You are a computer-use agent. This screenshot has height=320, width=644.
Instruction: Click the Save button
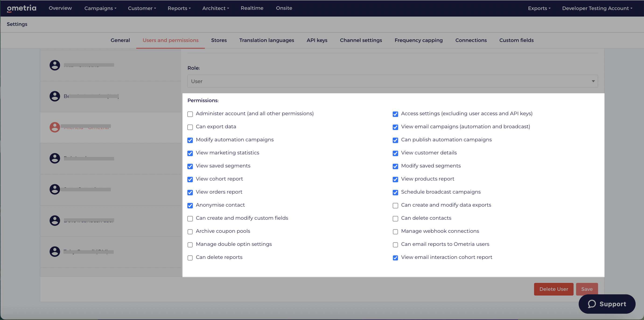(587, 289)
